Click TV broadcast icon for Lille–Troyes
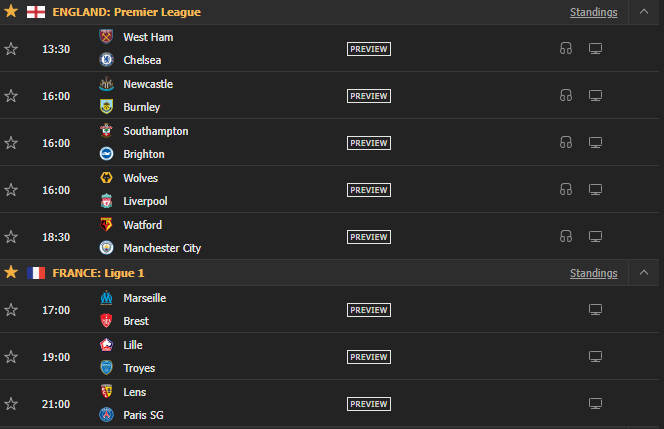 tap(595, 357)
